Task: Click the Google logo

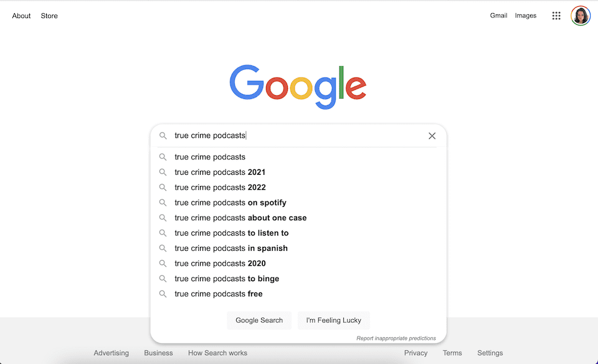Action: (298, 85)
